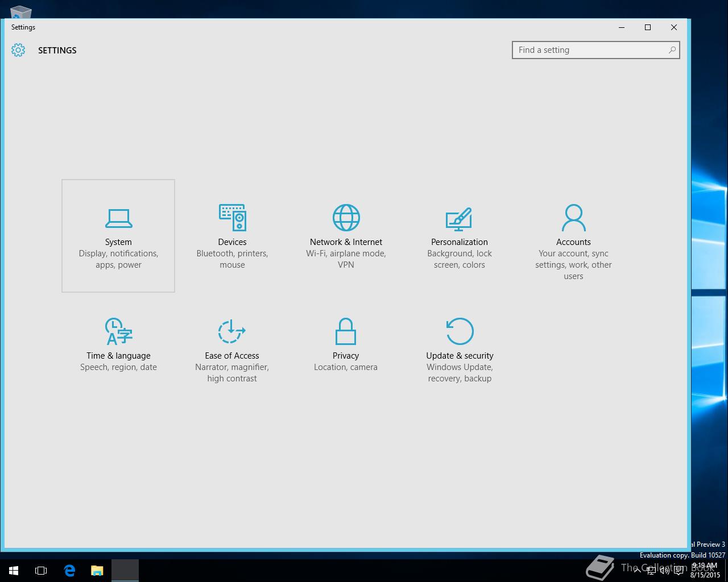Launch Microsoft Edge from the taskbar
The width and height of the screenshot is (728, 582).
pos(69,571)
